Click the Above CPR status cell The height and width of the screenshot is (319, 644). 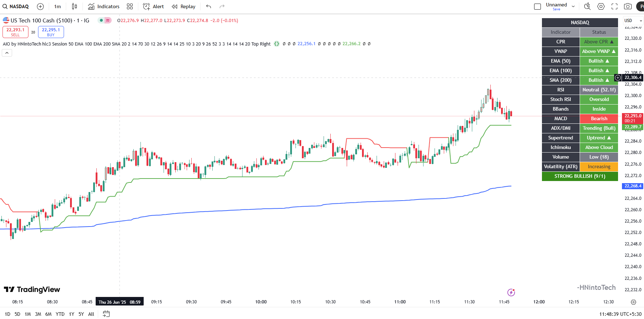coord(599,42)
